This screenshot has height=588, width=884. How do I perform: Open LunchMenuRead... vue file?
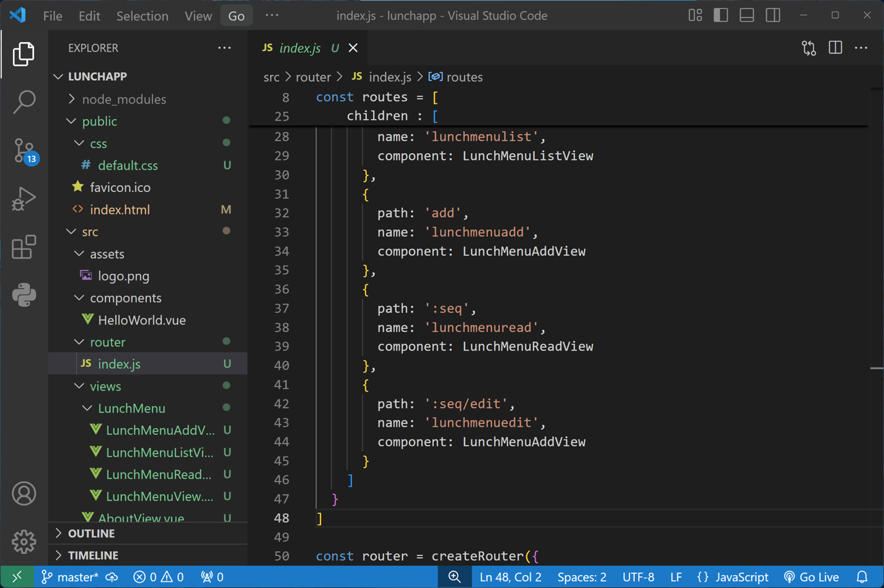click(x=148, y=474)
